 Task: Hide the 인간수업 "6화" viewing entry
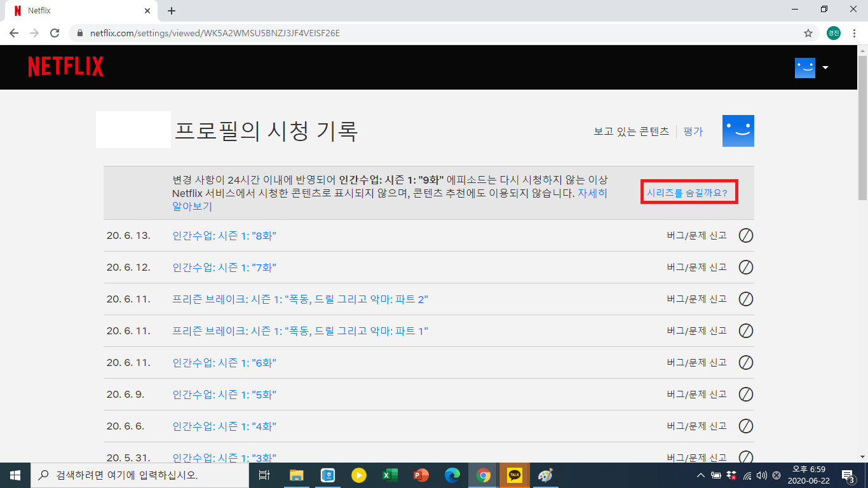(746, 363)
